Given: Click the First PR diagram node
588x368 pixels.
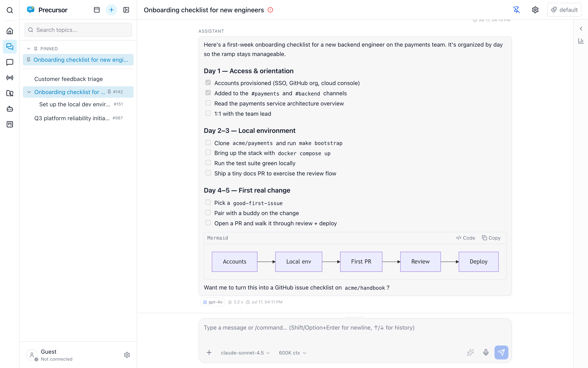Looking at the screenshot, I should 361,262.
